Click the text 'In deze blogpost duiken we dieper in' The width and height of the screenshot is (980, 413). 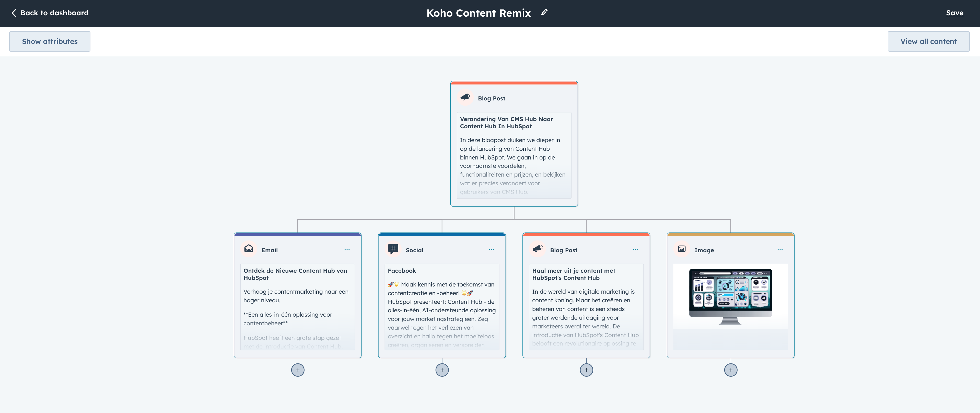510,140
